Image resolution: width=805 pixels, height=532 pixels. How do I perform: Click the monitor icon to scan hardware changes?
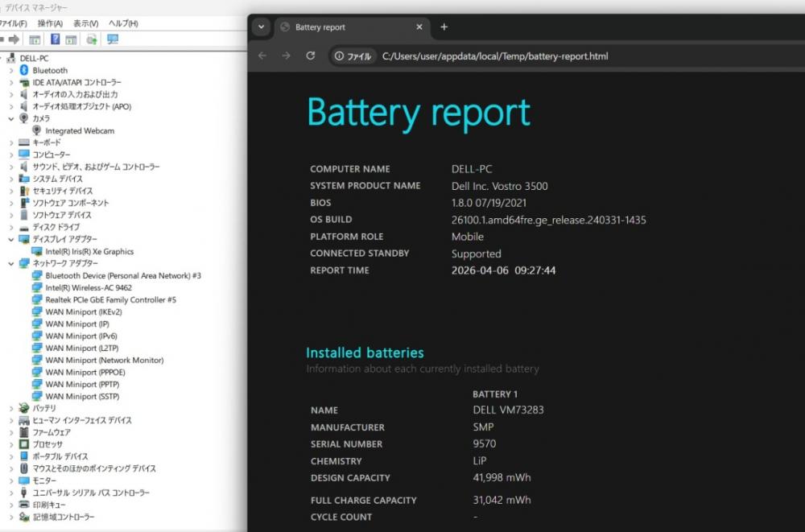click(x=112, y=39)
